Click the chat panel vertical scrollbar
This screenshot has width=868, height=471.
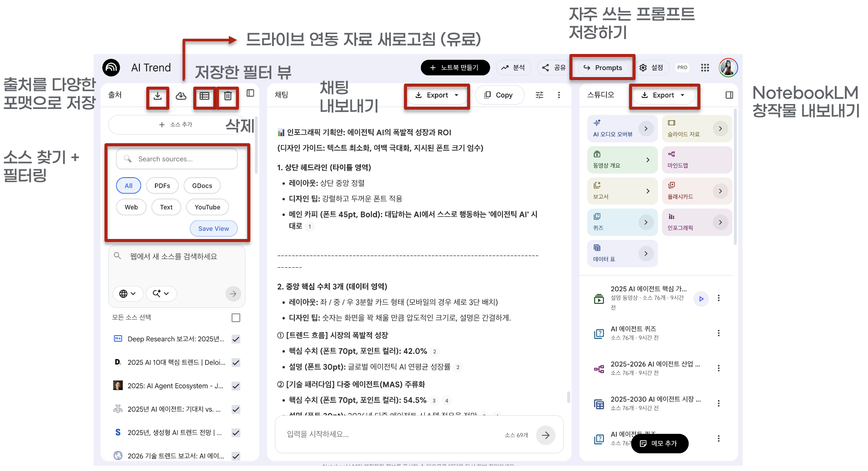pyautogui.click(x=569, y=397)
